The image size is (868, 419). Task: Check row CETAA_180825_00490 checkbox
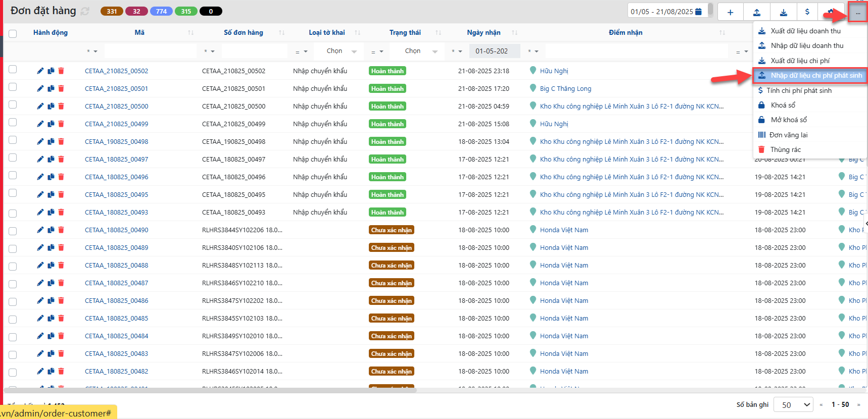[13, 231]
